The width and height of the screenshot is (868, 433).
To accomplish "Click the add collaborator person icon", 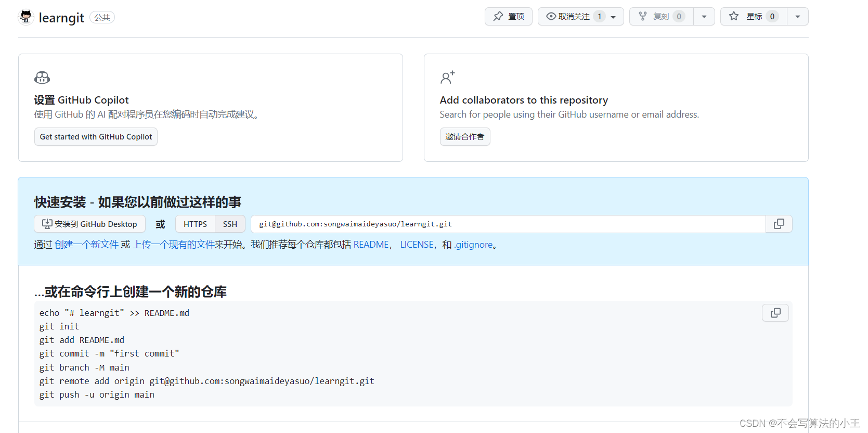I will [447, 78].
